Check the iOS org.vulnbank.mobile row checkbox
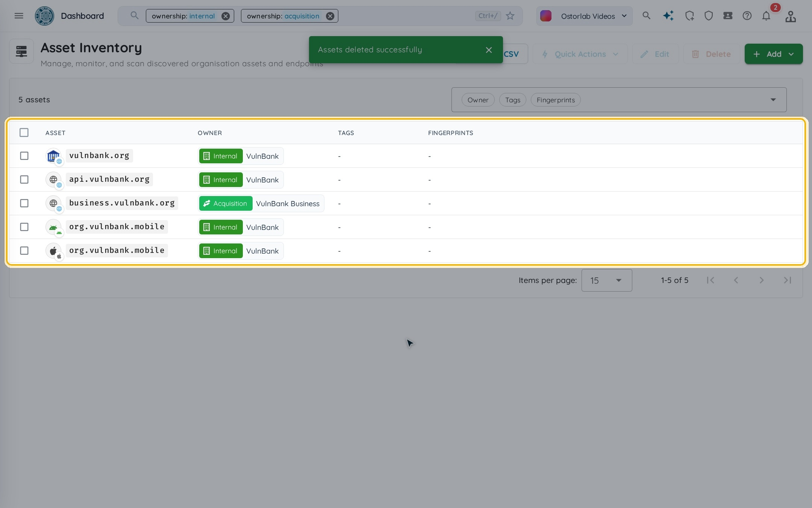This screenshot has height=508, width=812. (x=24, y=251)
